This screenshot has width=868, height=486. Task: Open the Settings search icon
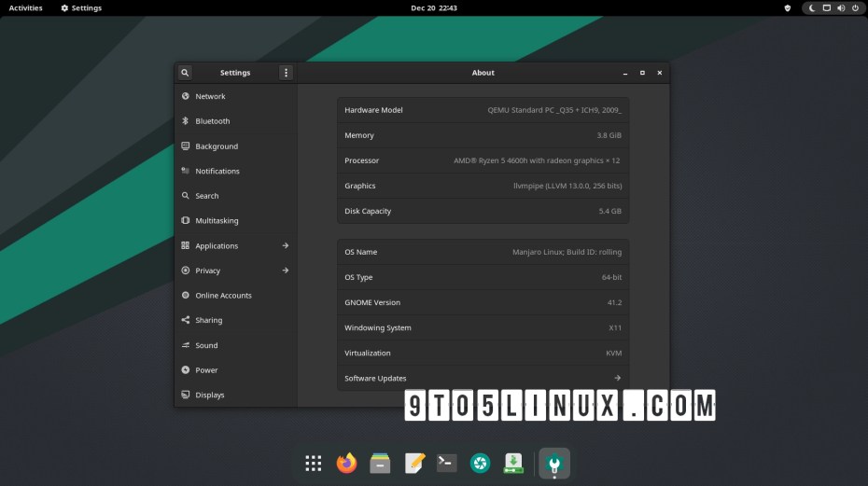point(185,73)
